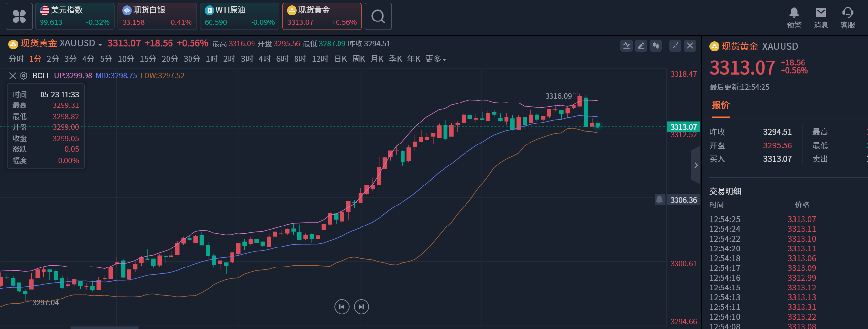Select the 10分 timeframe
Screen dimensions: 868x329
[126, 59]
